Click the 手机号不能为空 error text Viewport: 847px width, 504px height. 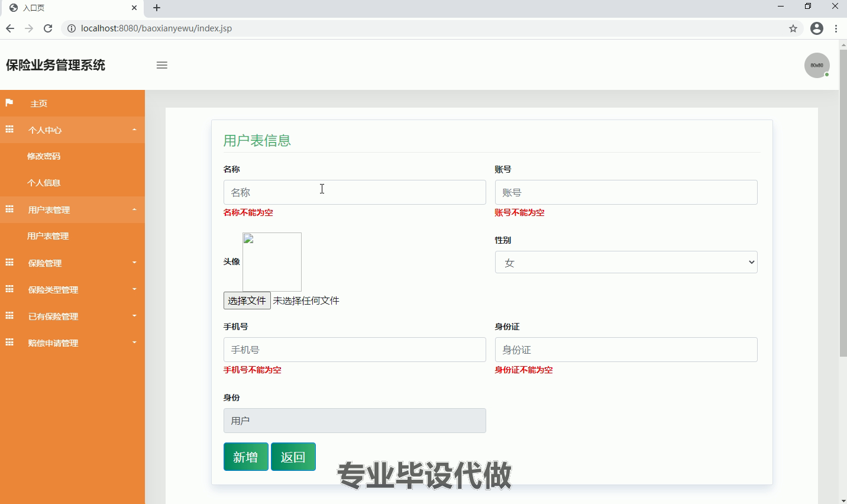tap(253, 370)
